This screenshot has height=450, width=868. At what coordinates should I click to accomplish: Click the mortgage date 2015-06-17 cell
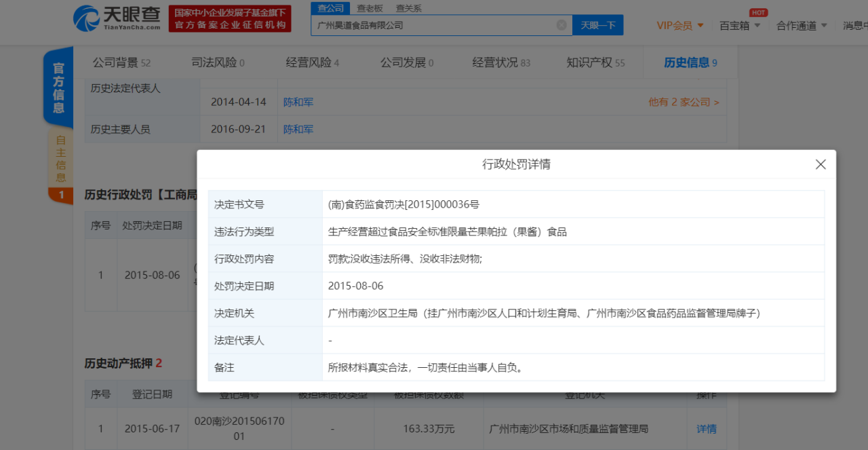pos(152,429)
